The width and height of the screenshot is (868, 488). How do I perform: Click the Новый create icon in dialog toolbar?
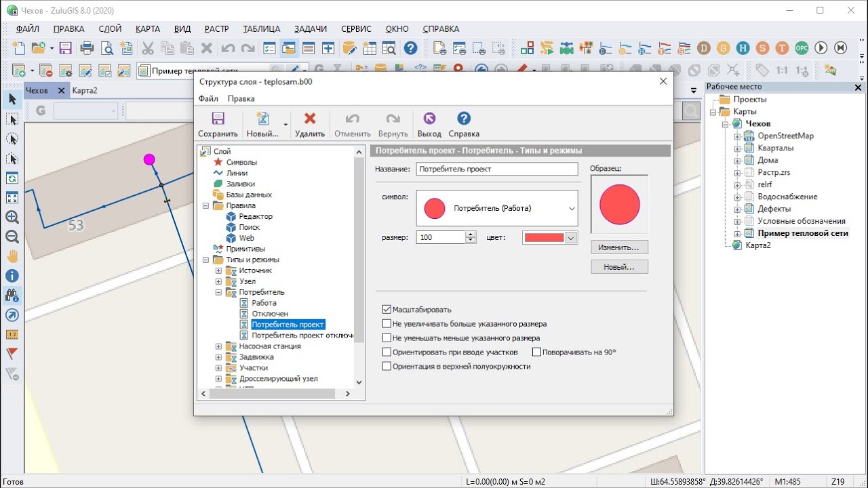click(x=262, y=119)
